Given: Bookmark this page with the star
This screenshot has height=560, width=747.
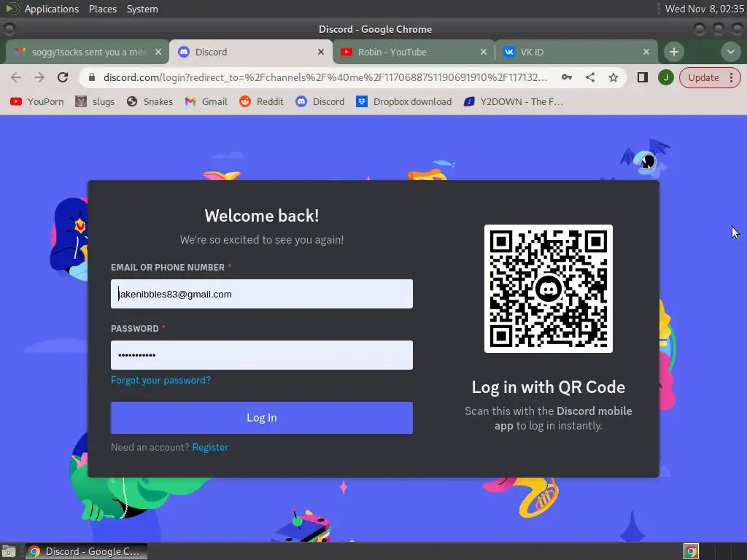Looking at the screenshot, I should coord(613,77).
